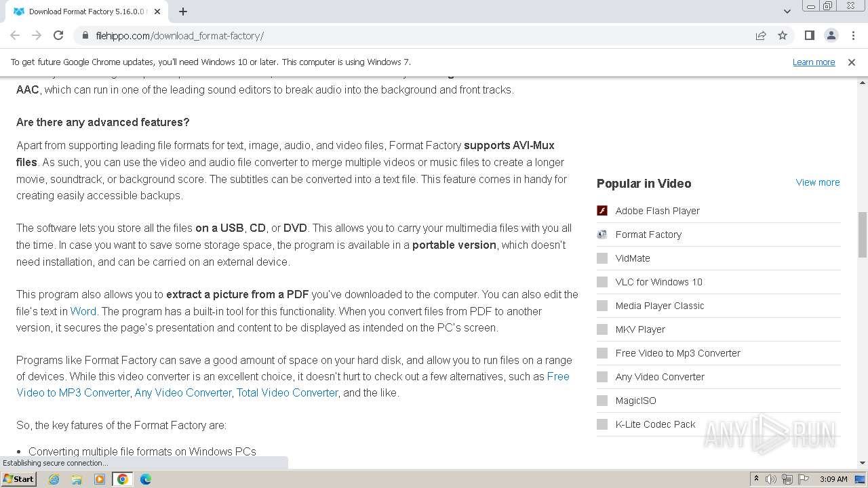The width and height of the screenshot is (868, 488).
Task: Click the scrollbar down arrow
Action: (x=863, y=463)
